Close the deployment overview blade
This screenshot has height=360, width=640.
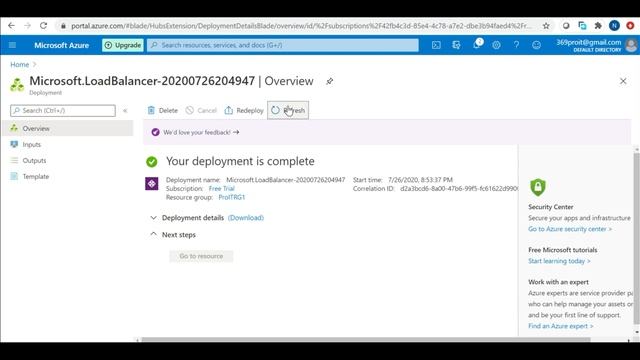click(623, 81)
